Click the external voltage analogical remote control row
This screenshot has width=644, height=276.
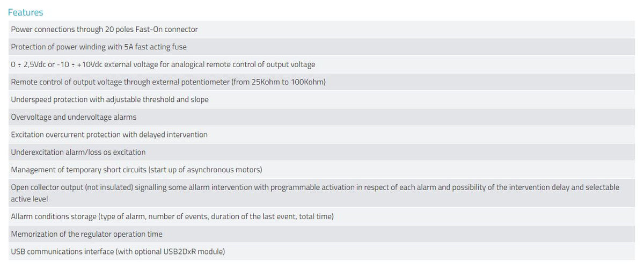pos(163,64)
